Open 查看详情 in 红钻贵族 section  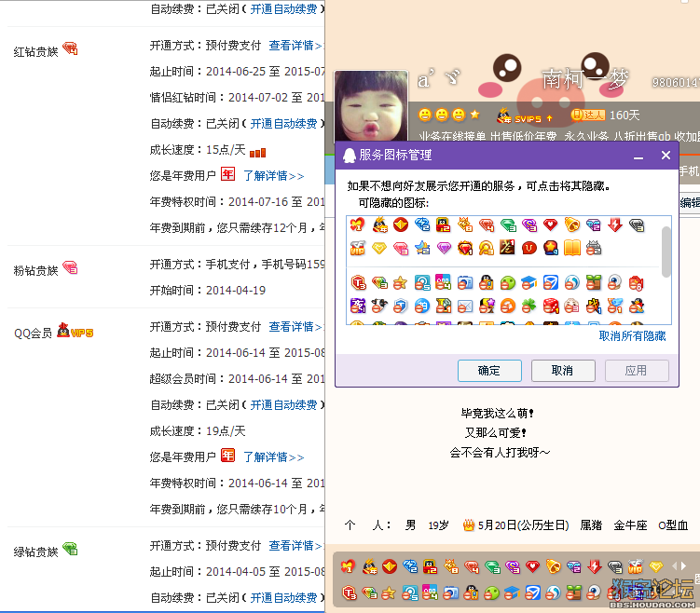[295, 46]
